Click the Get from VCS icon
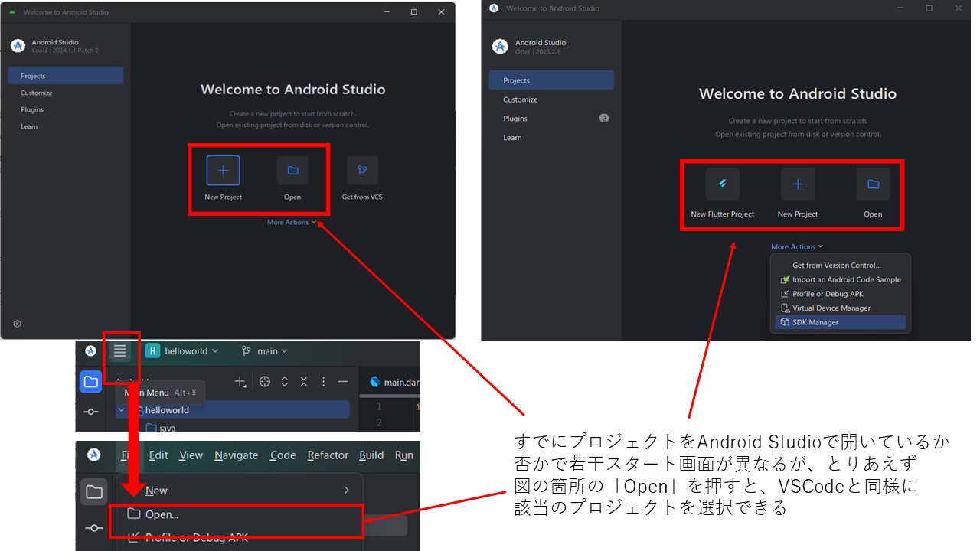980x551 pixels. 362,170
